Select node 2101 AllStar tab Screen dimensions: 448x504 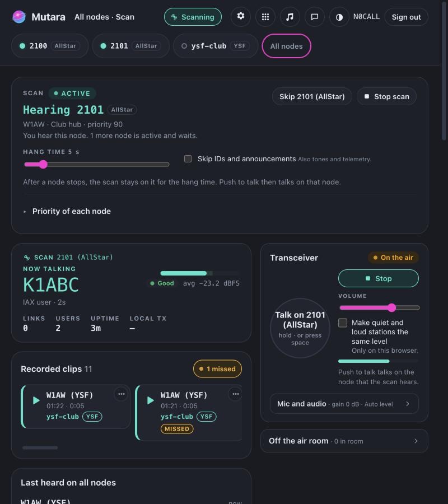(x=131, y=46)
